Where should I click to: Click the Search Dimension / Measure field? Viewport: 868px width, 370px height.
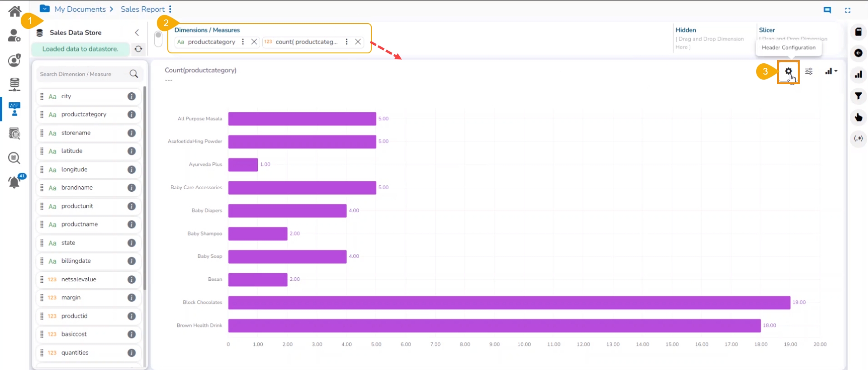(x=84, y=74)
